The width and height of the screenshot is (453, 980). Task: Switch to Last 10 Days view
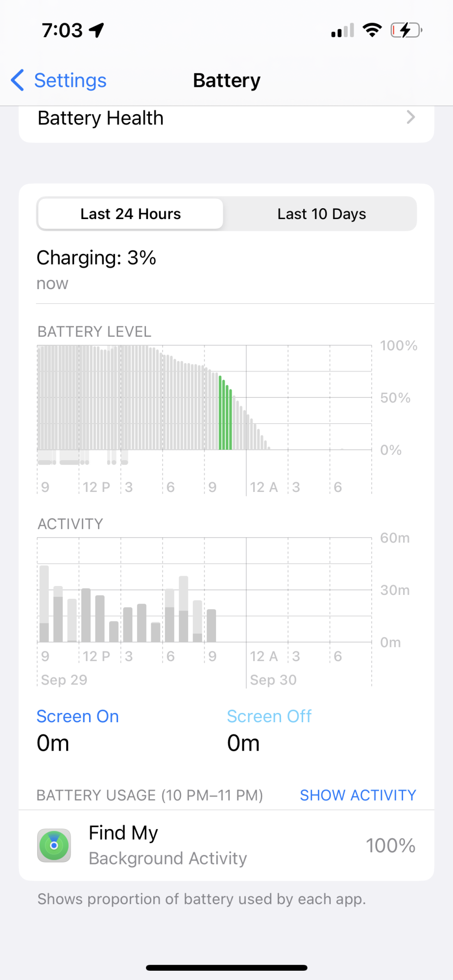point(321,214)
